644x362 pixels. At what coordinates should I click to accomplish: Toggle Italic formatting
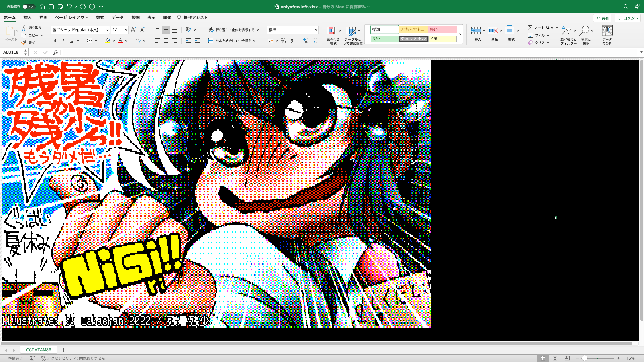tap(63, 41)
